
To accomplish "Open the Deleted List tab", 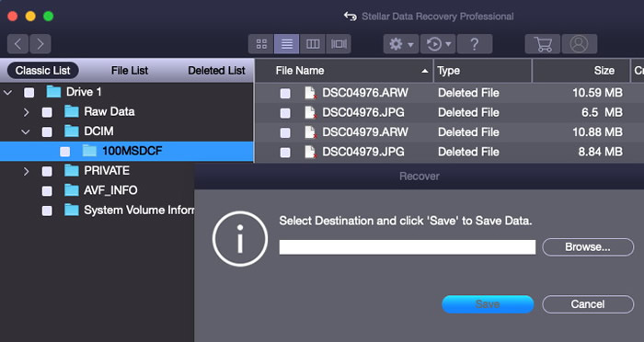I will 216,71.
